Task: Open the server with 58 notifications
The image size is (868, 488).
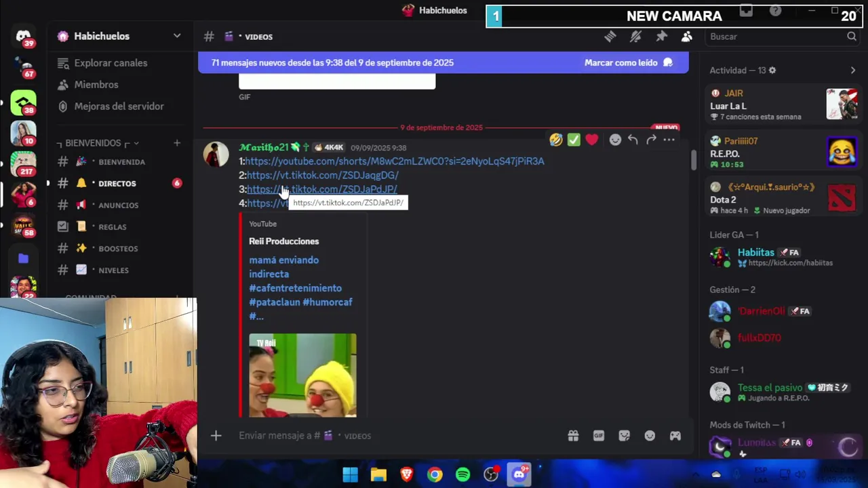Action: click(x=24, y=225)
